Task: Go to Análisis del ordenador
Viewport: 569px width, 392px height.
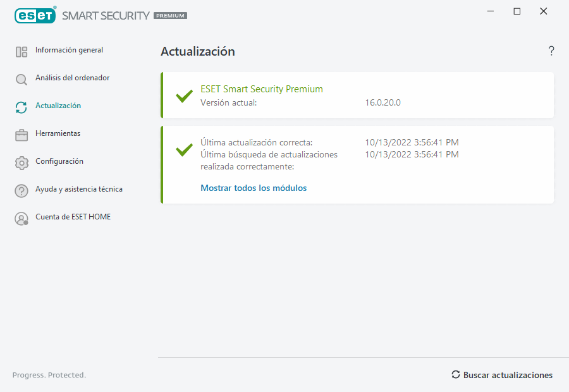Action: point(72,78)
